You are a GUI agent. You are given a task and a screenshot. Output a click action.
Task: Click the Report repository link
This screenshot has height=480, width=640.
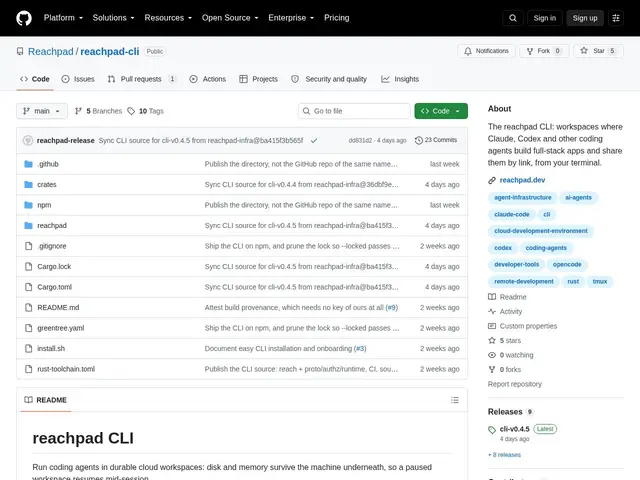click(x=515, y=384)
